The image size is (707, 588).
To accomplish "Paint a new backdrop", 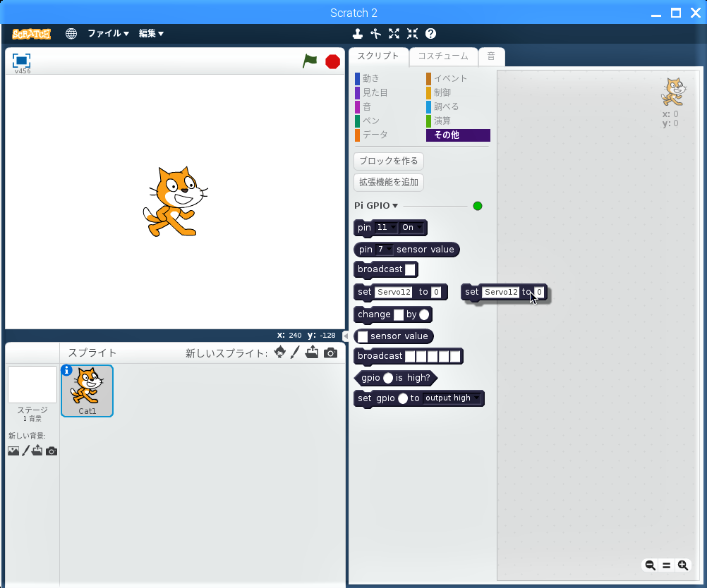I will pos(25,451).
